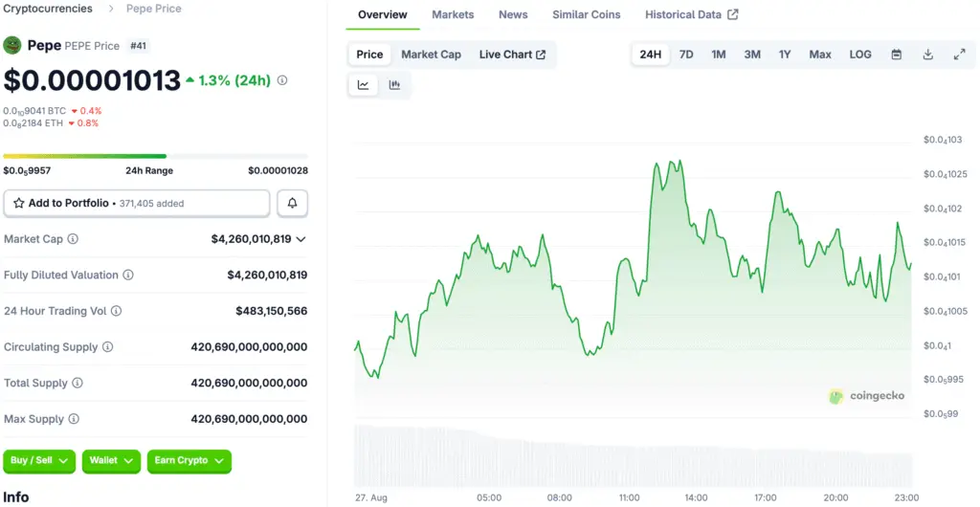Open Buy / Sell dropdown
980x507 pixels.
39,461
